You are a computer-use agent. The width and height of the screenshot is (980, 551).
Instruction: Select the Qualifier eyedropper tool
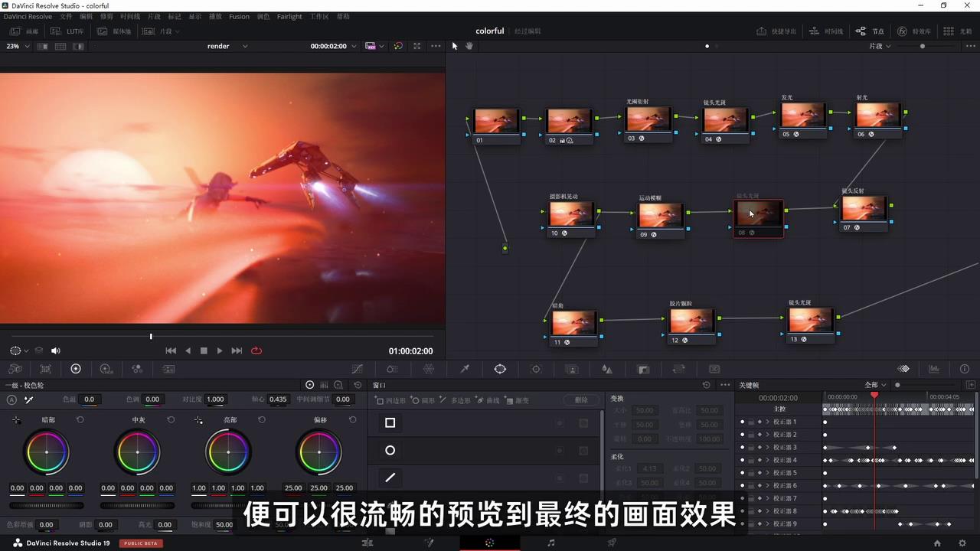pyautogui.click(x=465, y=369)
